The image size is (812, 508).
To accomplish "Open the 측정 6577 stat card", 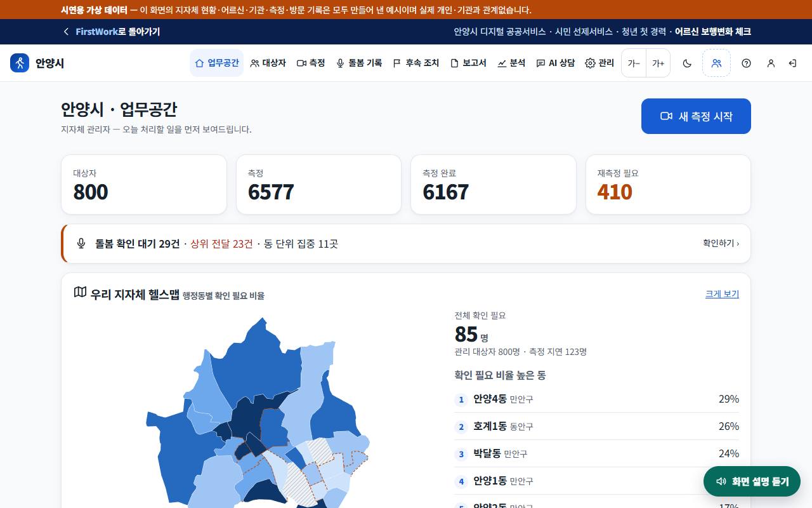I will click(x=318, y=185).
